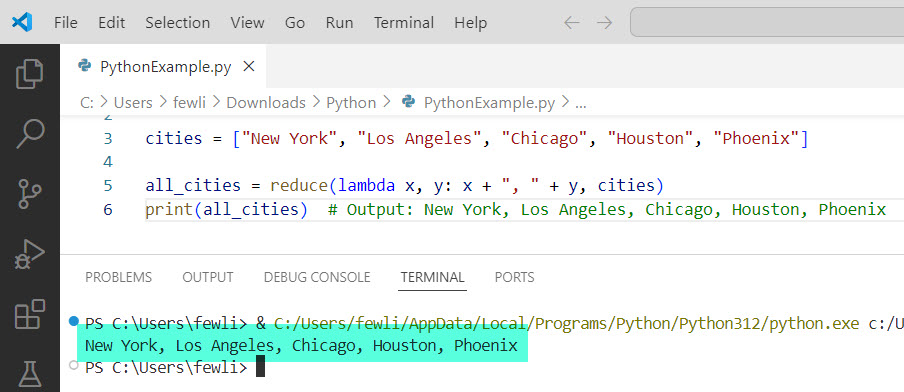Open the Source Control view
Image resolution: width=904 pixels, height=392 pixels.
click(x=29, y=194)
